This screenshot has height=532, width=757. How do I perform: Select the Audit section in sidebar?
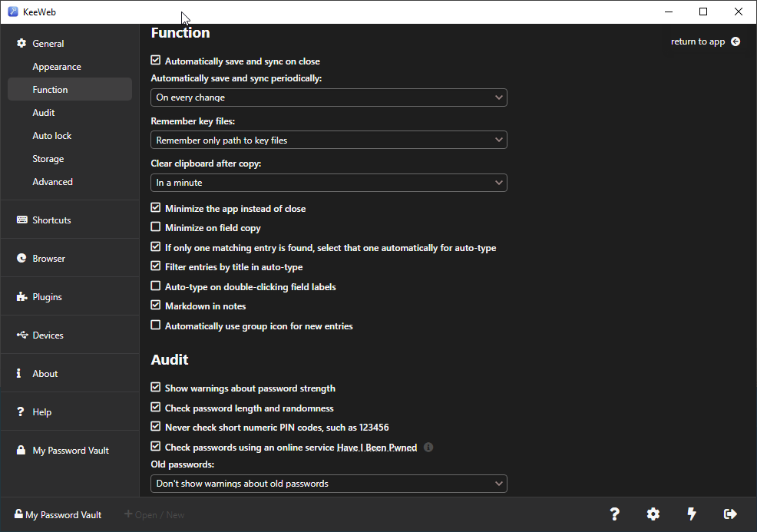pyautogui.click(x=44, y=112)
